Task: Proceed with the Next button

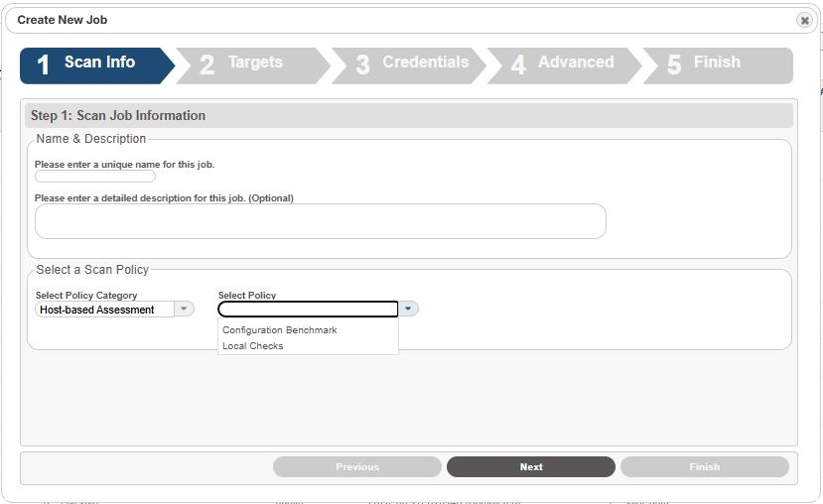Action: (531, 466)
